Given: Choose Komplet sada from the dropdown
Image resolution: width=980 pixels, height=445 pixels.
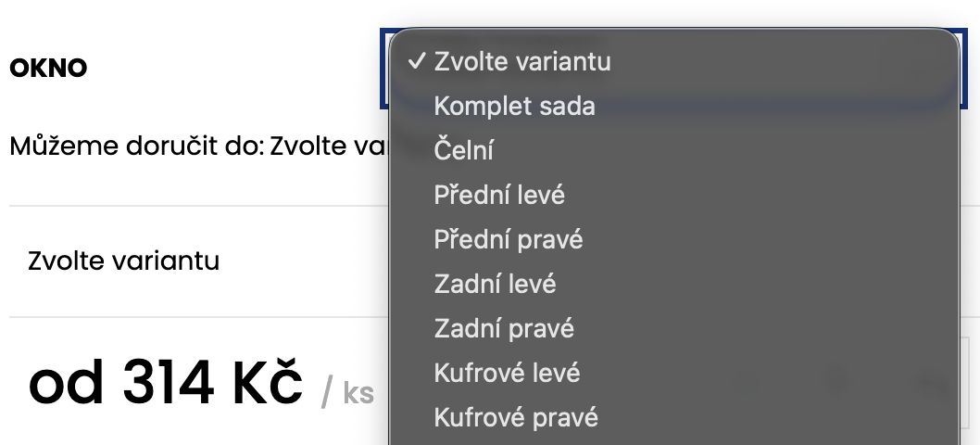Looking at the screenshot, I should point(514,107).
